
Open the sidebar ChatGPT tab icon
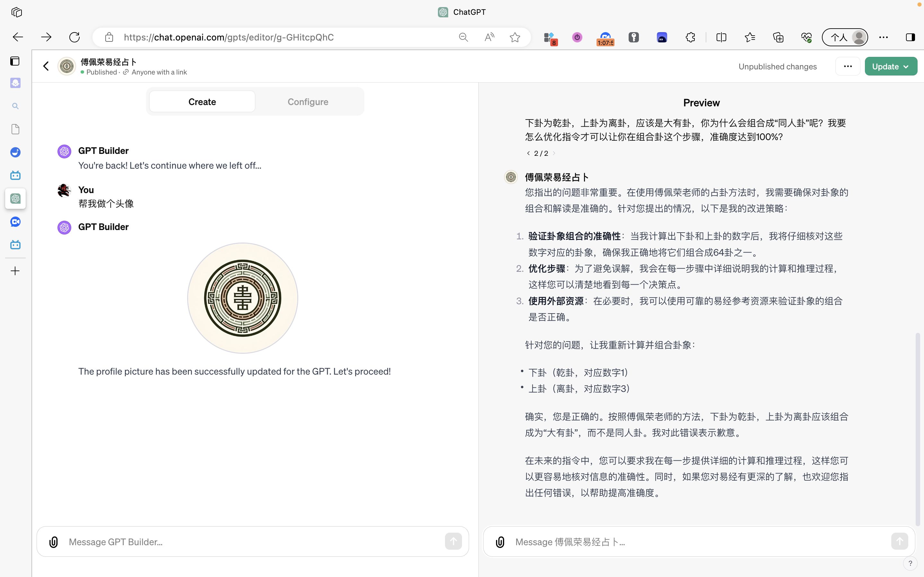point(15,199)
